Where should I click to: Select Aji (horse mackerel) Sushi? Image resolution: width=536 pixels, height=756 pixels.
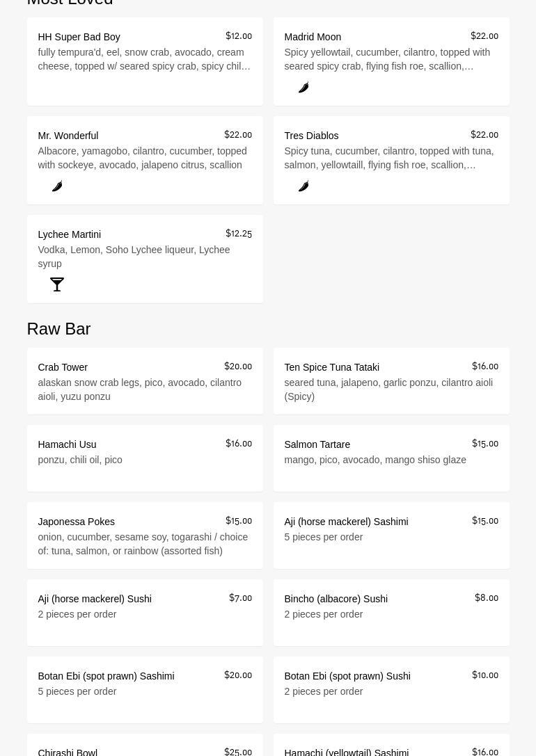point(94,599)
